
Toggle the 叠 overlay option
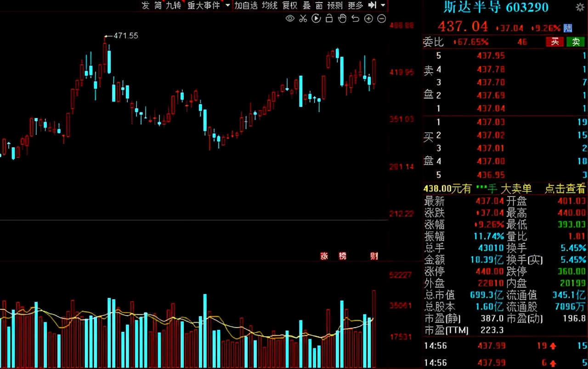(307, 5)
